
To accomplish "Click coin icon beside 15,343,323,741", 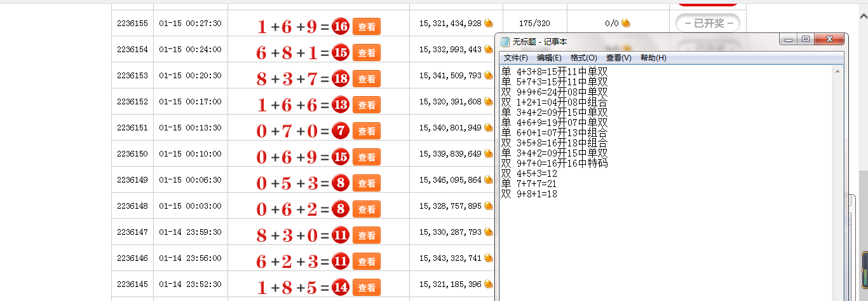I will [489, 258].
